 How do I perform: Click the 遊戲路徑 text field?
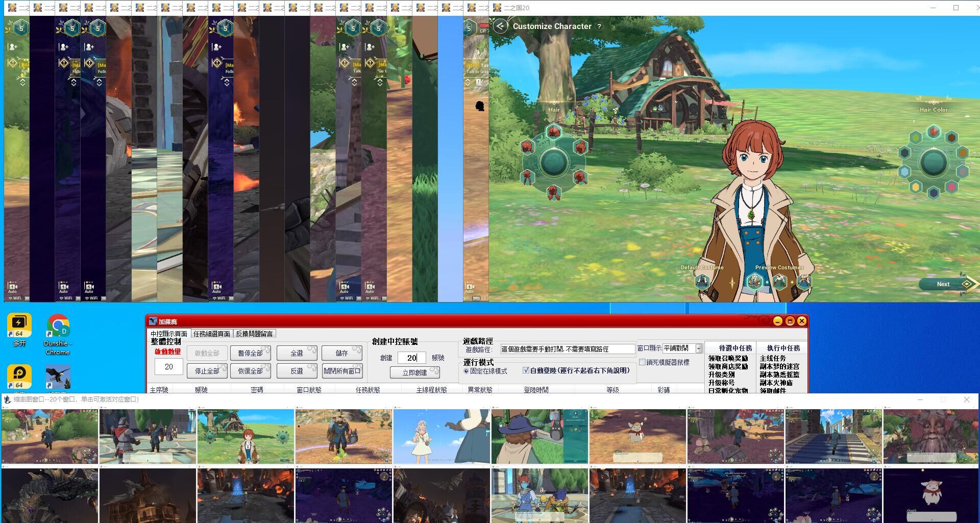[567, 349]
